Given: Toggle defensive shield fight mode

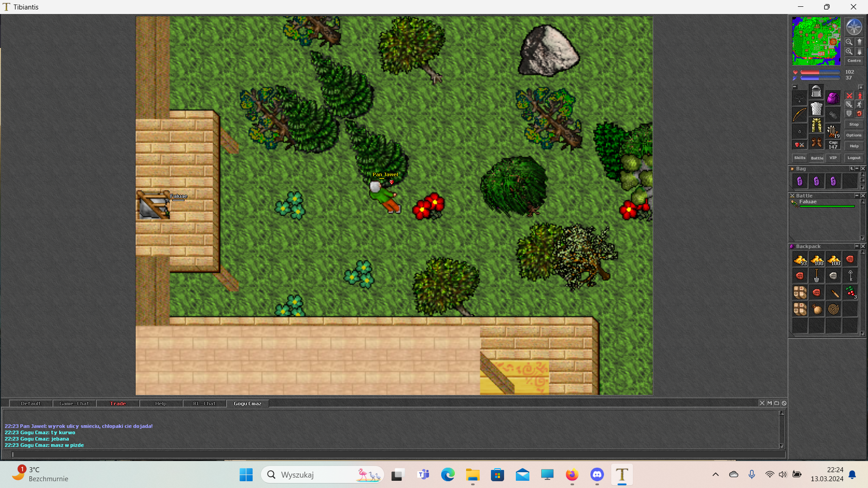Looking at the screenshot, I should click(849, 113).
